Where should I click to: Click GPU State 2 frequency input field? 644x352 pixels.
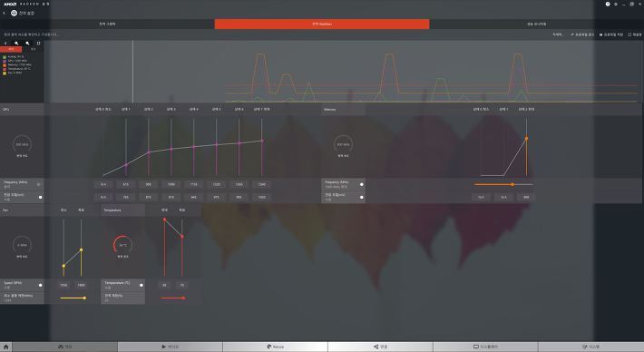148,184
